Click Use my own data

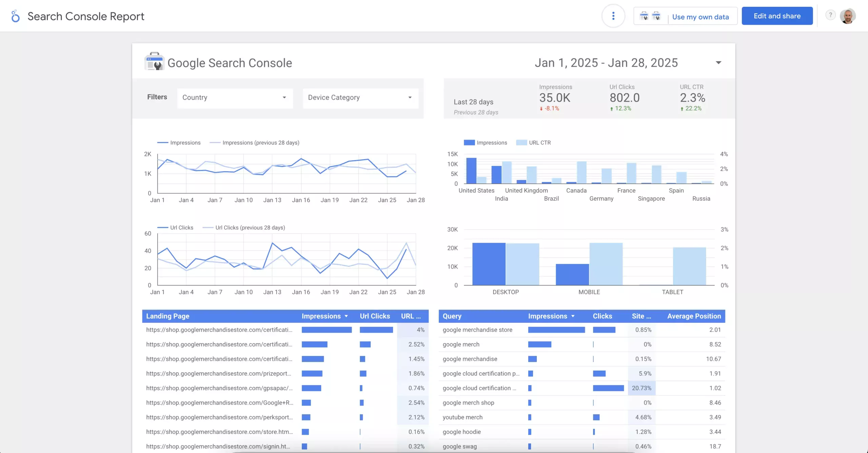point(701,17)
